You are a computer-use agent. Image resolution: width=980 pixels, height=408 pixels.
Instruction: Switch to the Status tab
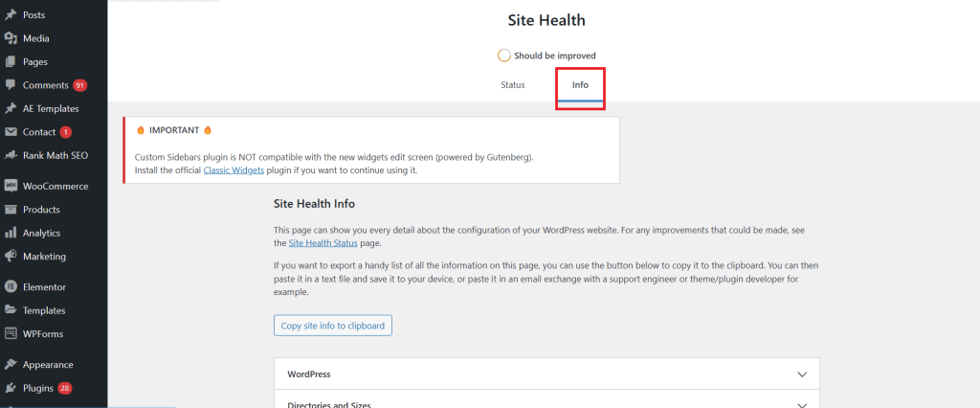[513, 85]
